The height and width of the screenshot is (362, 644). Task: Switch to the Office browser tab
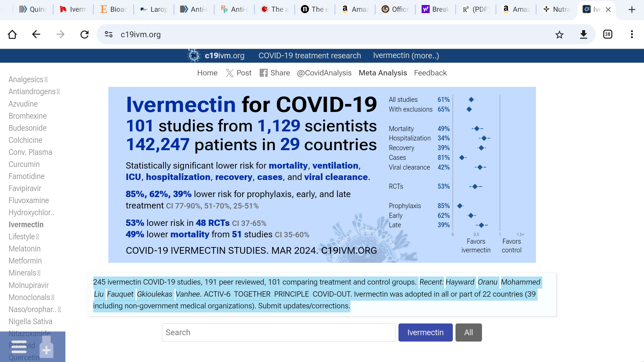(395, 9)
